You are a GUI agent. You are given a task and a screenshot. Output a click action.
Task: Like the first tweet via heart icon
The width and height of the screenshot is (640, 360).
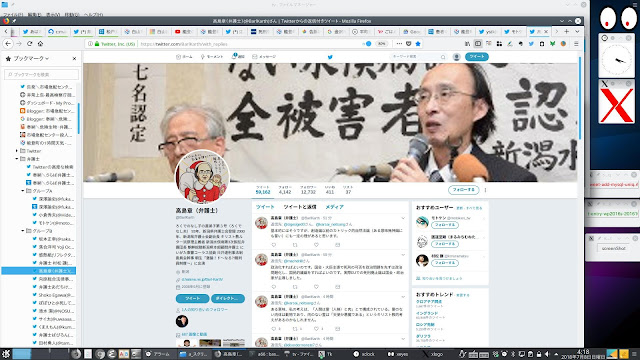click(x=316, y=245)
